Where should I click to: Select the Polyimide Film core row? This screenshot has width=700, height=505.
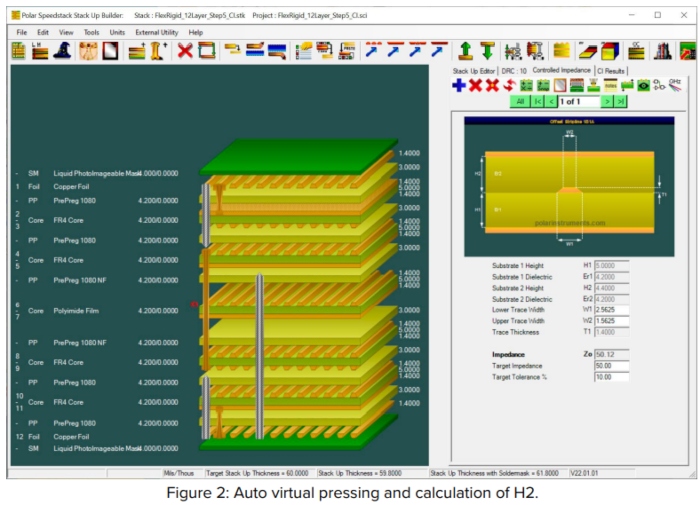click(x=97, y=311)
